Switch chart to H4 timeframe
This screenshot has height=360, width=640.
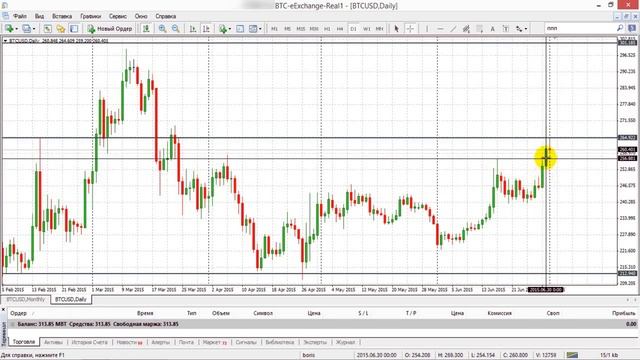[340, 29]
